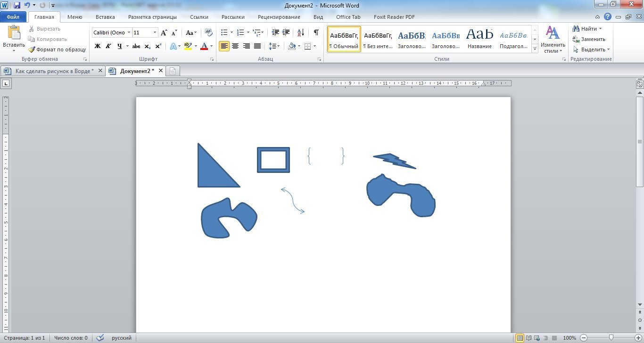
Task: Click the spell check icon in status bar
Action: coord(100,338)
